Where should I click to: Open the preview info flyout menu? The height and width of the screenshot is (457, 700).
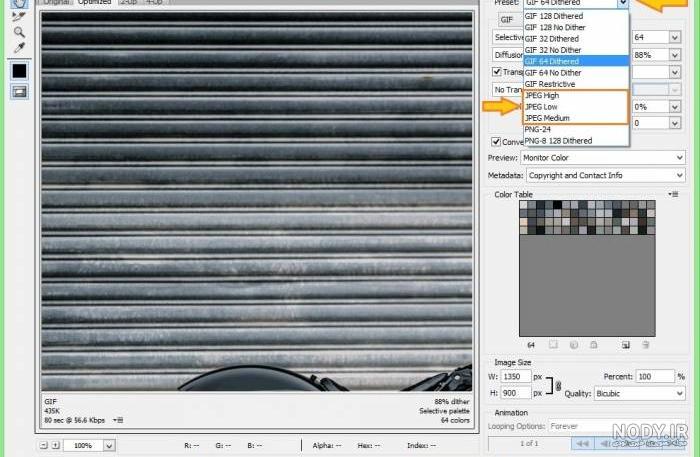click(118, 420)
